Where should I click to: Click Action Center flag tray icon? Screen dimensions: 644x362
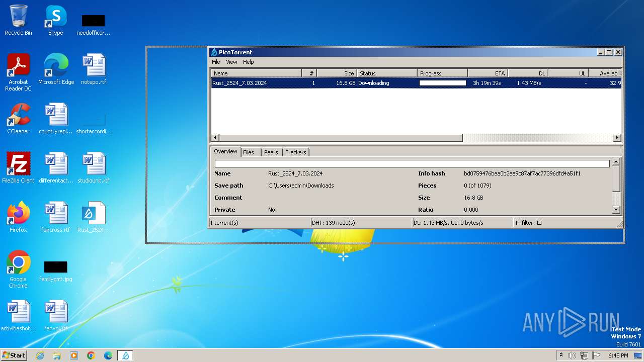coord(596,355)
